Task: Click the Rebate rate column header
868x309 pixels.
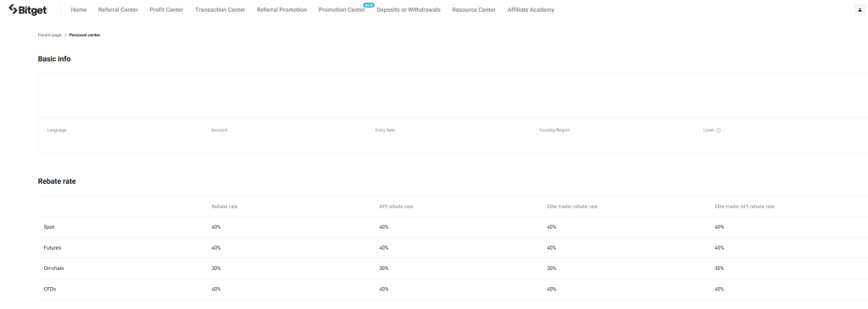Action: tap(225, 207)
